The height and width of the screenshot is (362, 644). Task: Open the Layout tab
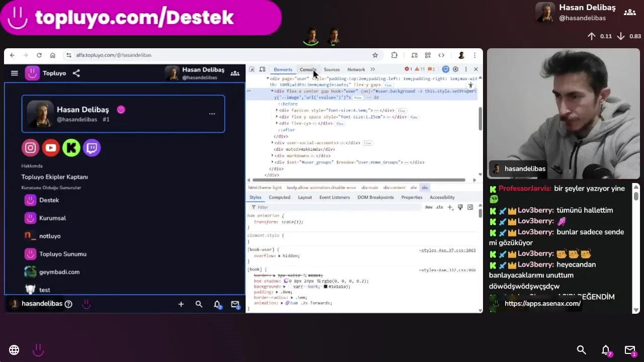pos(305,197)
